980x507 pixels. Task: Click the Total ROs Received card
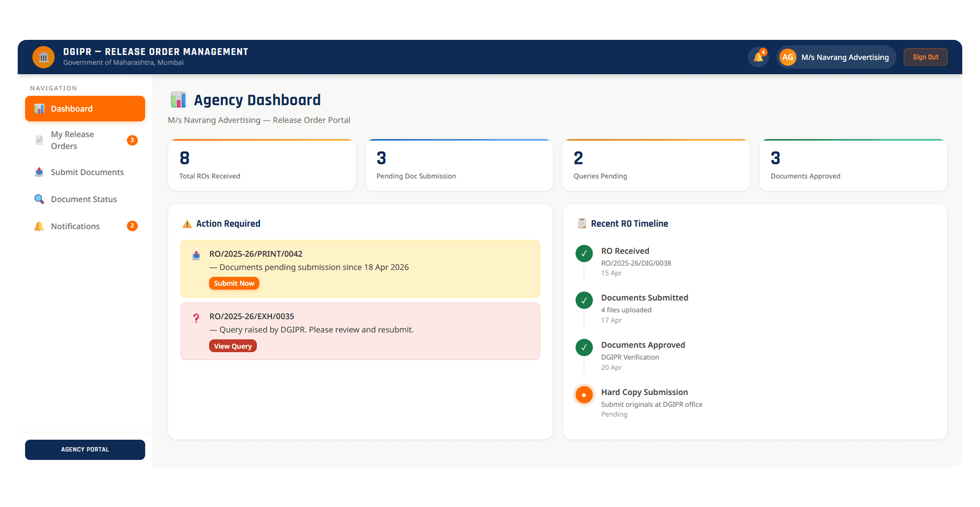[x=262, y=165]
